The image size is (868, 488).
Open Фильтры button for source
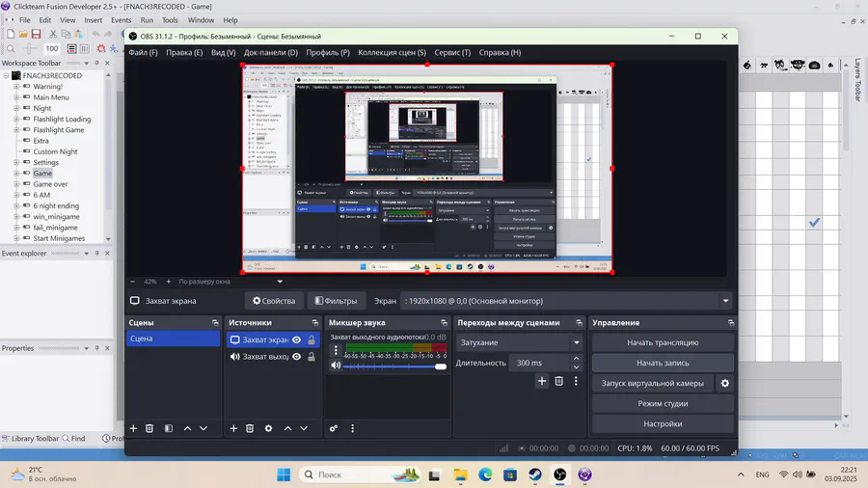336,301
